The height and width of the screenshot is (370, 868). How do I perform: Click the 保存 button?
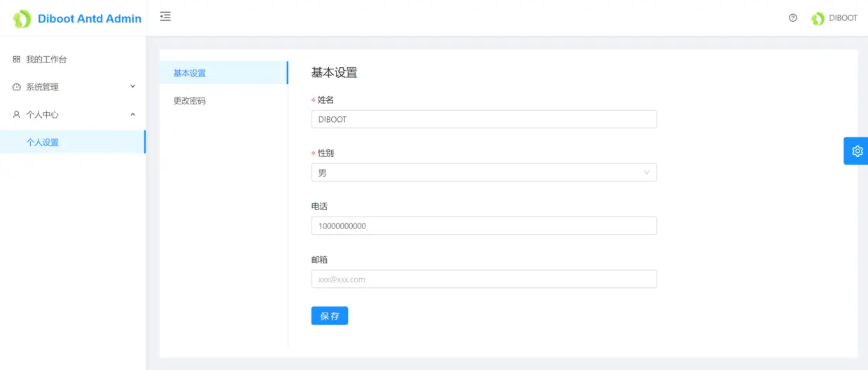click(330, 316)
